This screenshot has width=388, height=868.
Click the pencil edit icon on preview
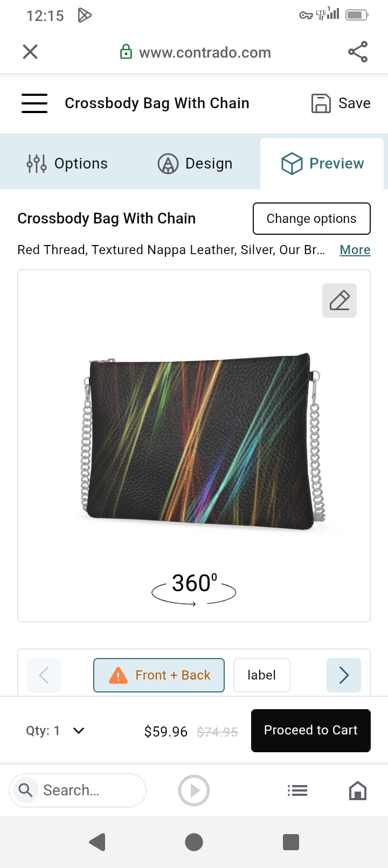[339, 300]
